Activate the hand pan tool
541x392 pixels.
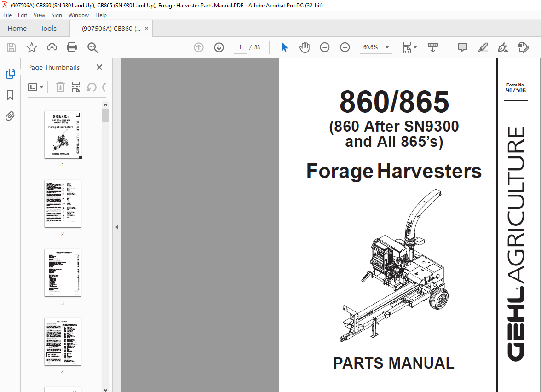click(305, 47)
